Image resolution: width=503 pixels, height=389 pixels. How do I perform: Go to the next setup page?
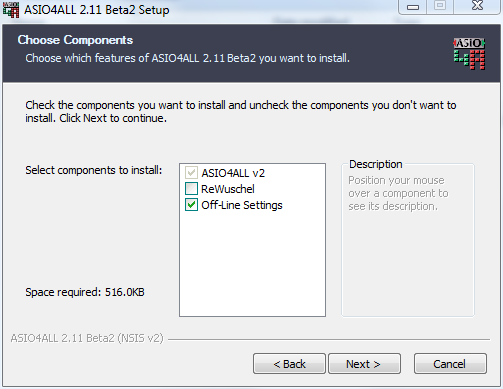point(364,364)
